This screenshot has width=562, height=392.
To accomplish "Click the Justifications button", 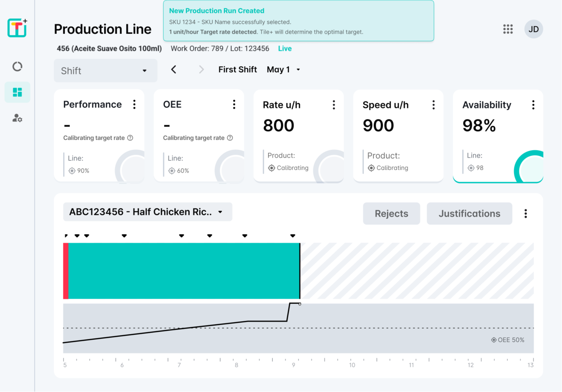I will point(469,214).
